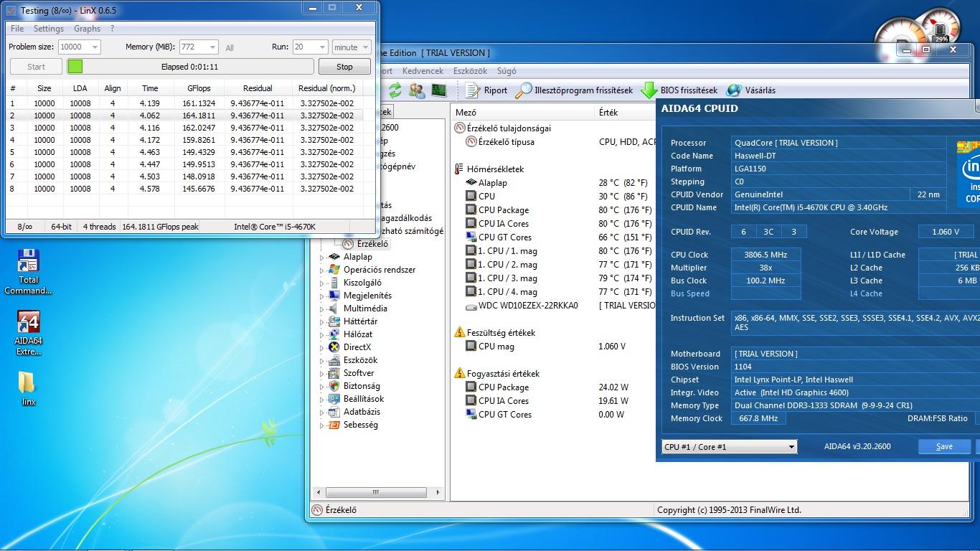Click the Érték column header in AIDA64
Viewport: 980px width, 551px height.
[x=626, y=113]
